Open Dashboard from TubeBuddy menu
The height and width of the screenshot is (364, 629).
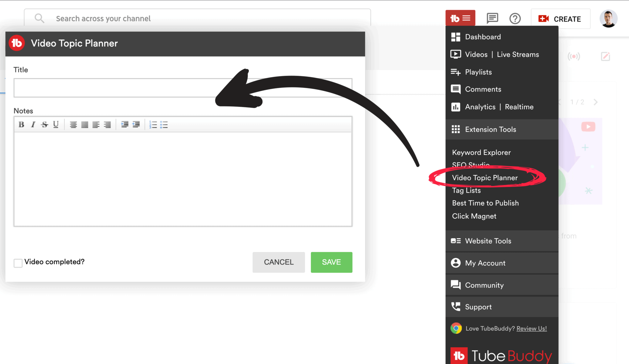483,37
